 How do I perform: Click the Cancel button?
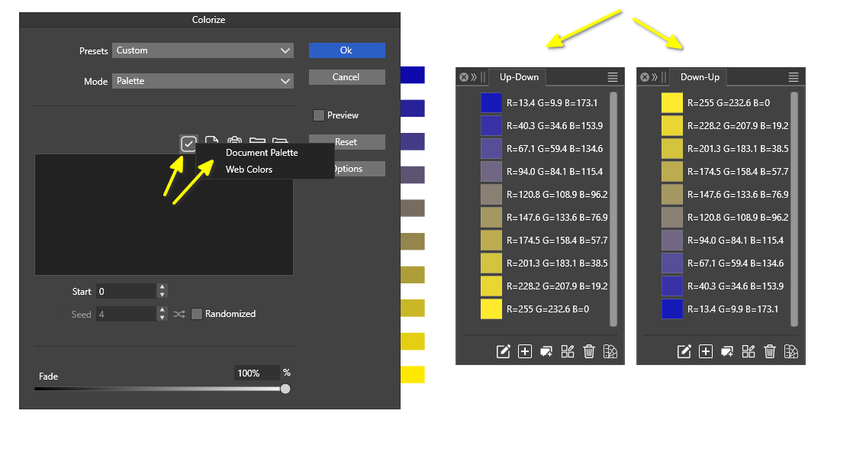pyautogui.click(x=346, y=77)
